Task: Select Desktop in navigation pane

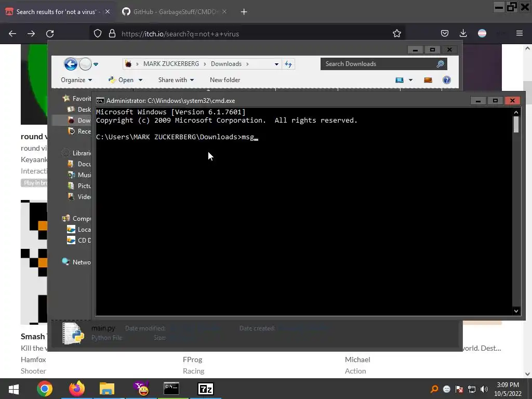Action: 79,109
